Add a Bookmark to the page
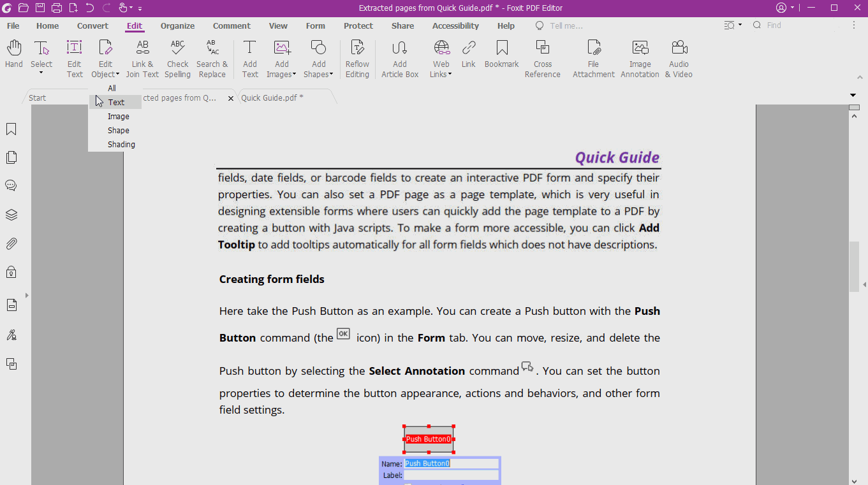 point(501,56)
